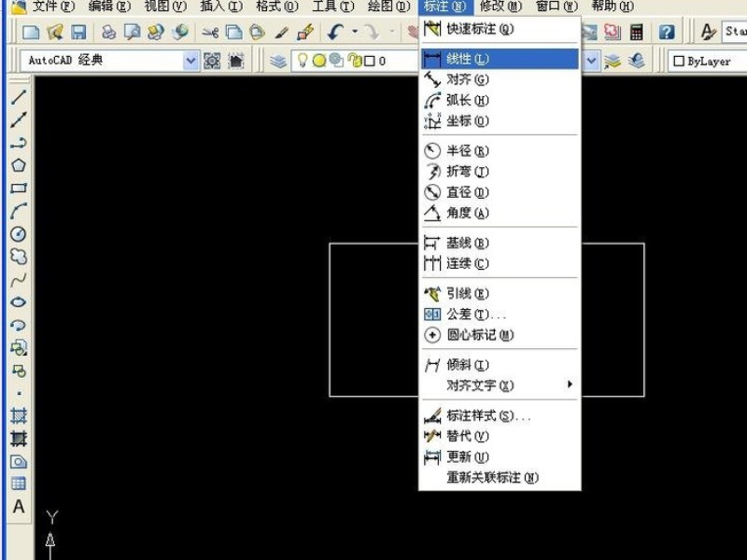Viewport: 747px width, 560px height.
Task: Open the 格式(O) menu
Action: tap(276, 7)
